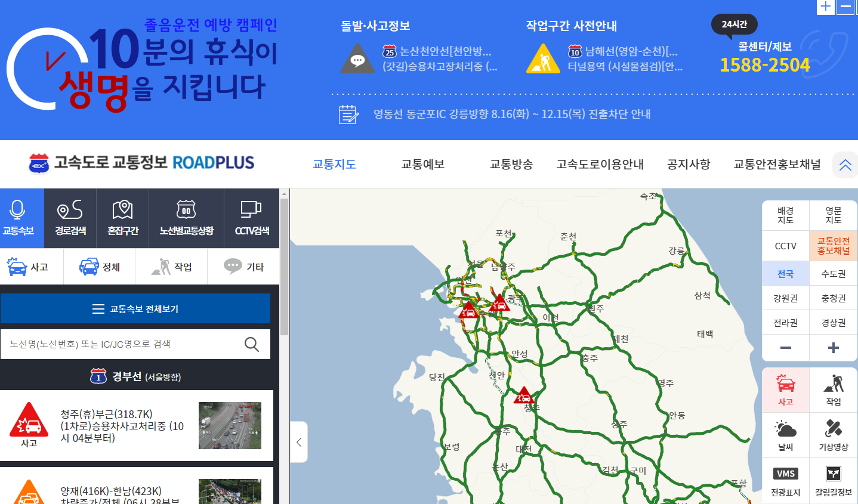Click the magnifying glass search icon
The width and height of the screenshot is (858, 504).
(252, 344)
